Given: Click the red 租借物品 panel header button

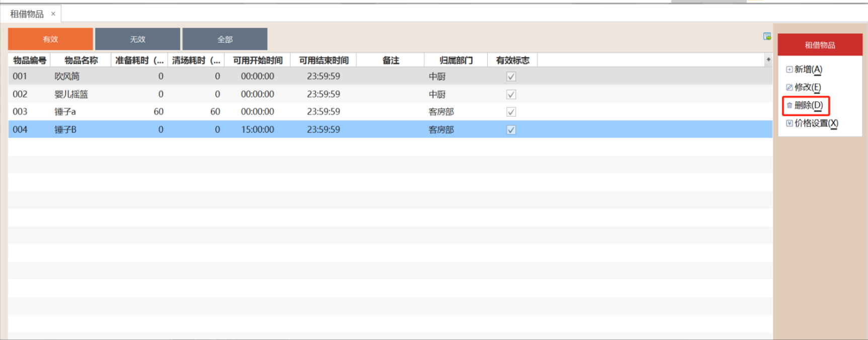Looking at the screenshot, I should [x=820, y=45].
